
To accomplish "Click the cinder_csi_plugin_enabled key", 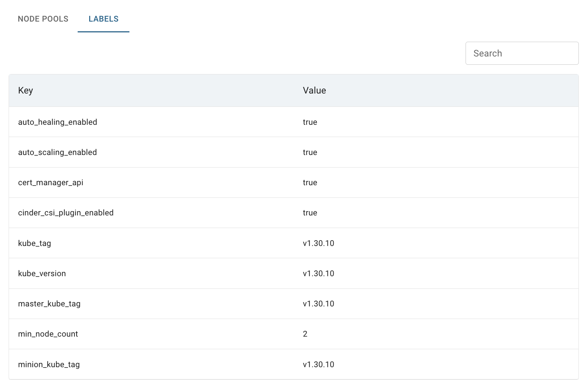I will coord(66,213).
